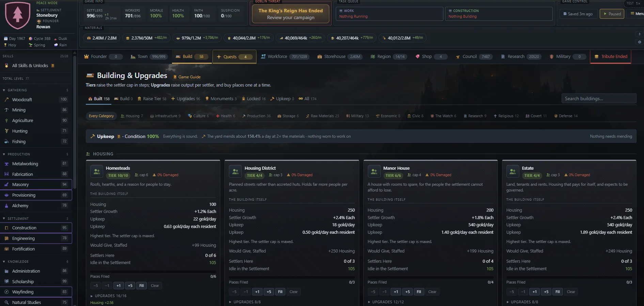This screenshot has height=306, width=644.
Task: Open the Game Guide link
Action: pyautogui.click(x=187, y=77)
